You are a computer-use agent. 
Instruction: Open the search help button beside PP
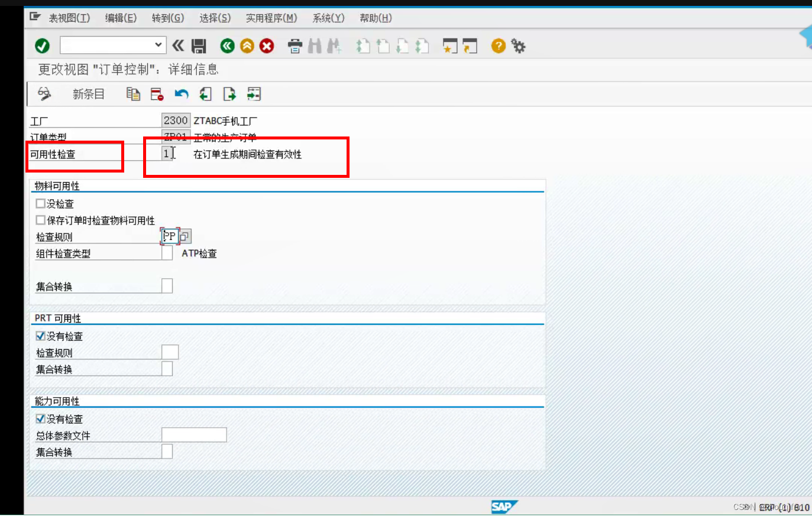pyautogui.click(x=185, y=236)
